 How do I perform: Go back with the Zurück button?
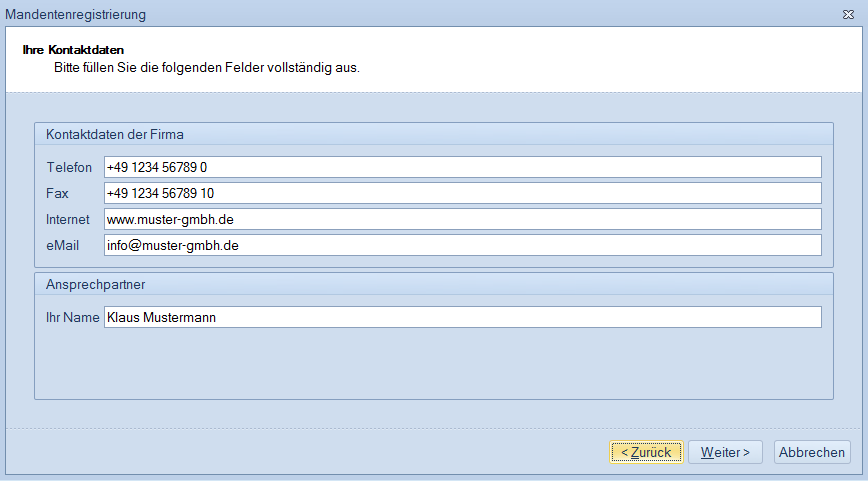pos(646,452)
